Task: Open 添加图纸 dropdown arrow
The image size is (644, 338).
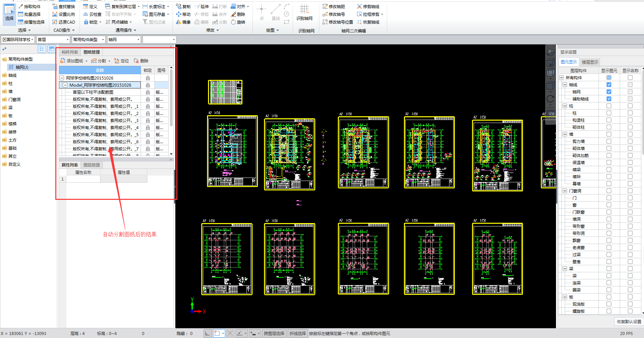Action: click(x=86, y=61)
